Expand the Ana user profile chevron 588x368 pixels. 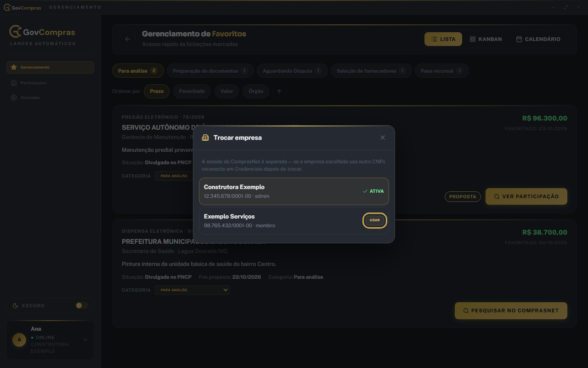(85, 340)
